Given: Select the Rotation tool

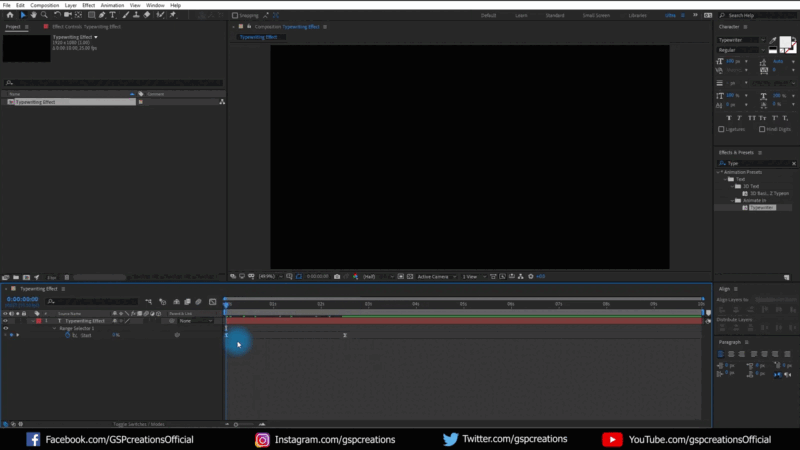Looking at the screenshot, I should pyautogui.click(x=57, y=15).
